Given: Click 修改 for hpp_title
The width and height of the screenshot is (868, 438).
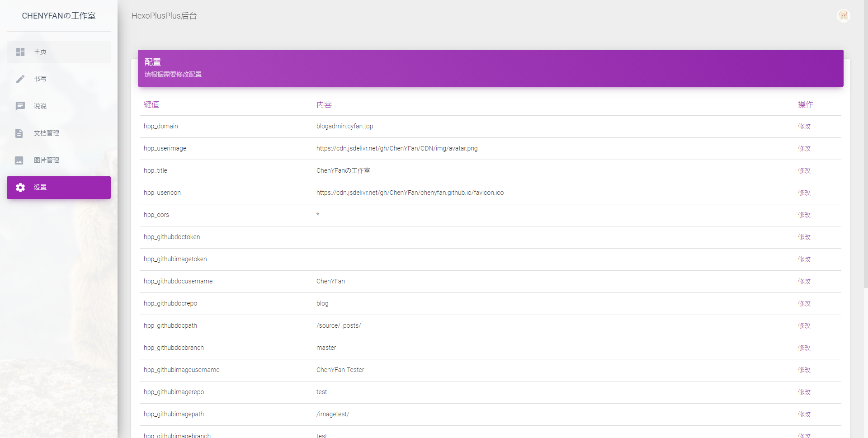Looking at the screenshot, I should pyautogui.click(x=804, y=171).
